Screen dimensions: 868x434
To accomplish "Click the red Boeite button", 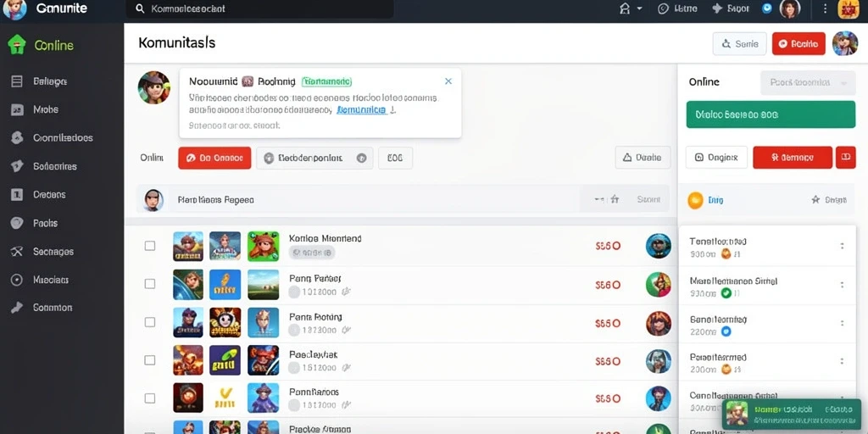I will 798,44.
